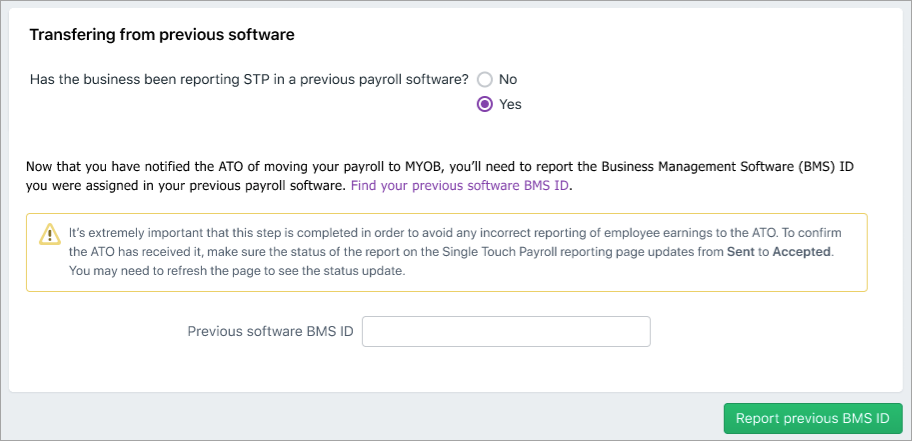Image resolution: width=912 pixels, height=441 pixels.
Task: Click the bold word 'Sent' in the warning
Action: tap(742, 252)
